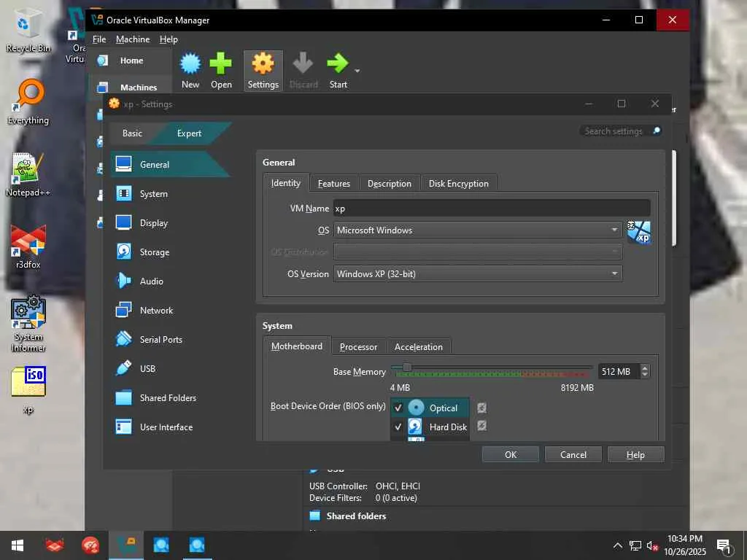Select the xp ISO file on desktop
747x560 pixels.
coord(28,389)
